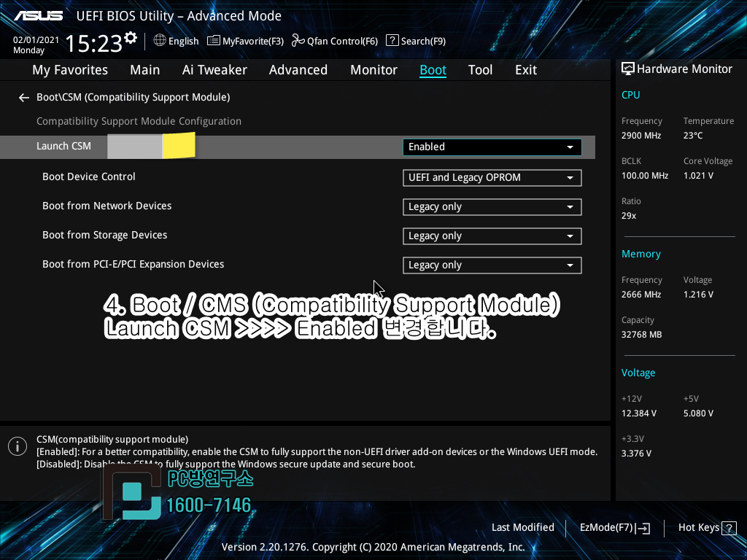Click the 23°C temperature value
Image resolution: width=747 pixels, height=560 pixels.
(693, 135)
